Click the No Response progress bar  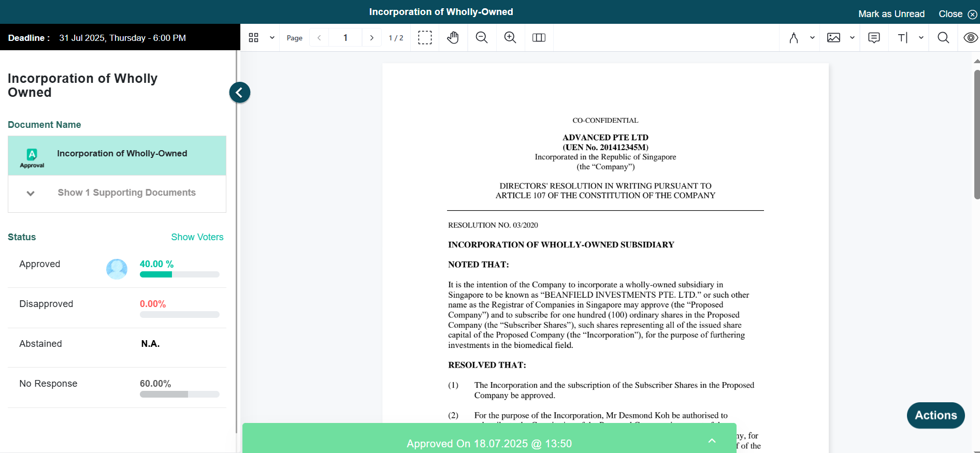[180, 394]
